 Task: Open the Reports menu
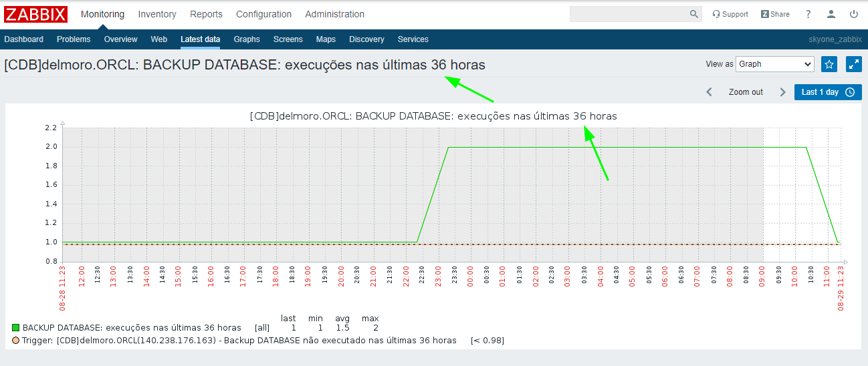[x=206, y=14]
